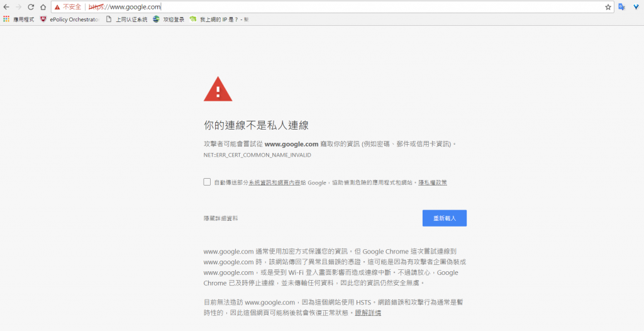Enable automatic reporting to Google checkbox
The height and width of the screenshot is (331, 644).
click(x=207, y=182)
